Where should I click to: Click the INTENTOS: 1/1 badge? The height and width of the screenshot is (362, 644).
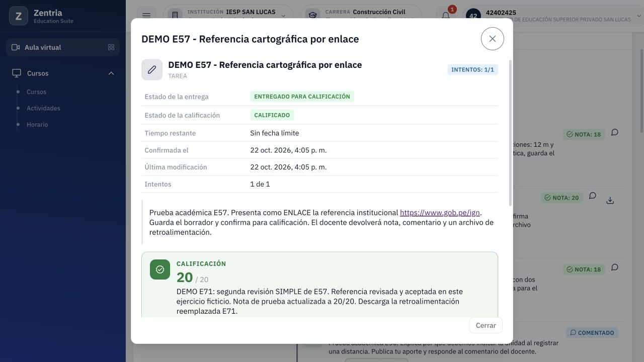click(x=472, y=69)
